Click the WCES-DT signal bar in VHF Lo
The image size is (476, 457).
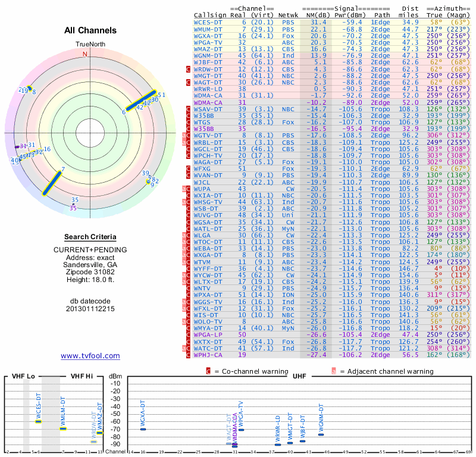38,421
